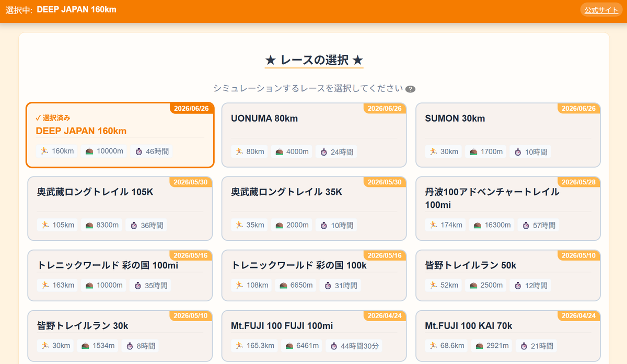The height and width of the screenshot is (364, 627).
Task: Select the DEEP JAPAN 160km race card
Action: [120, 135]
